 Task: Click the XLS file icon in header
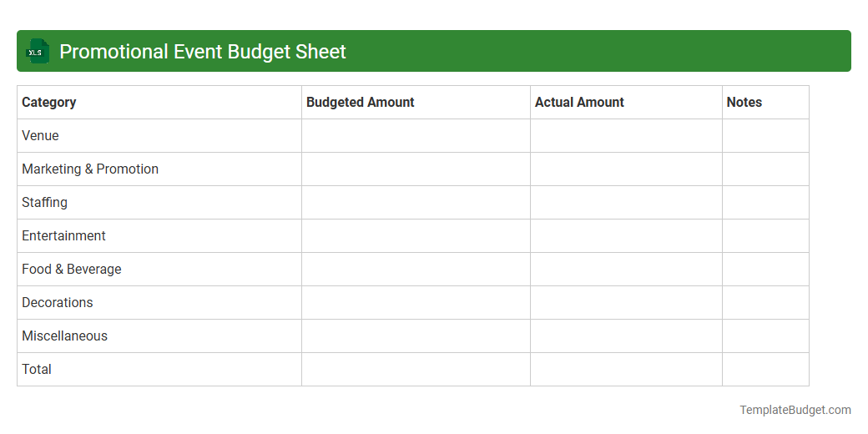(38, 51)
